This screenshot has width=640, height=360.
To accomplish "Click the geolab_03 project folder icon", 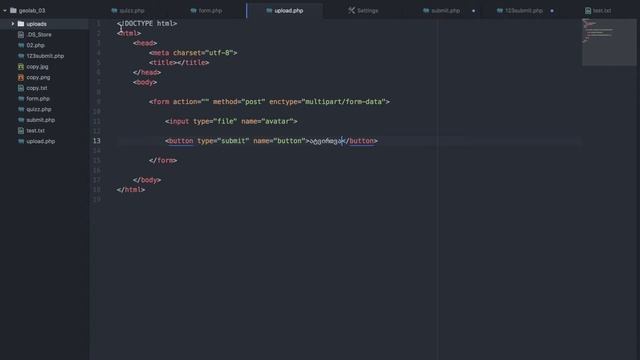I will 13,11.
